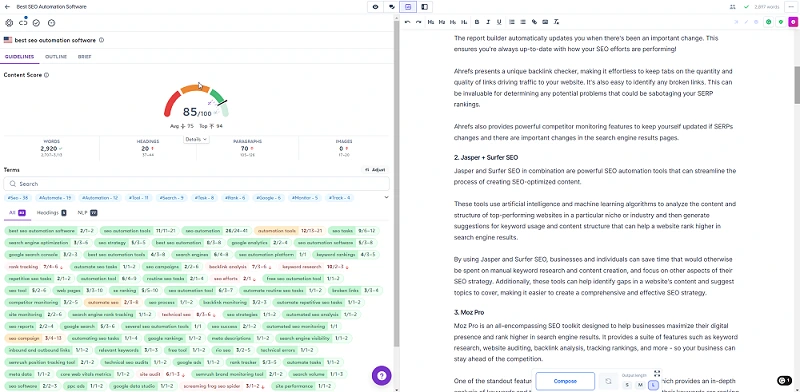Open the customize gear icon
The image size is (800, 392).
point(9,23)
